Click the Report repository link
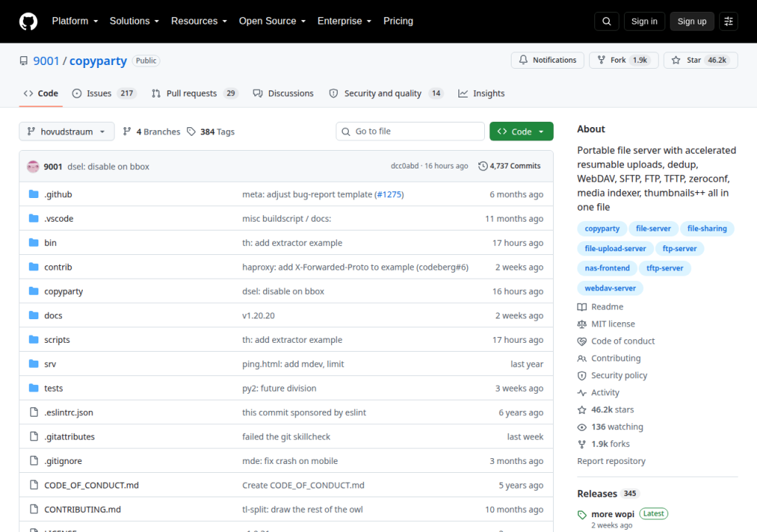This screenshot has height=532, width=757. pos(611,461)
